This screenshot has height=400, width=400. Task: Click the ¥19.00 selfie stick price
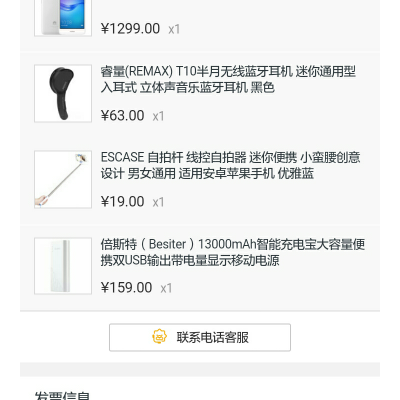pyautogui.click(x=123, y=202)
